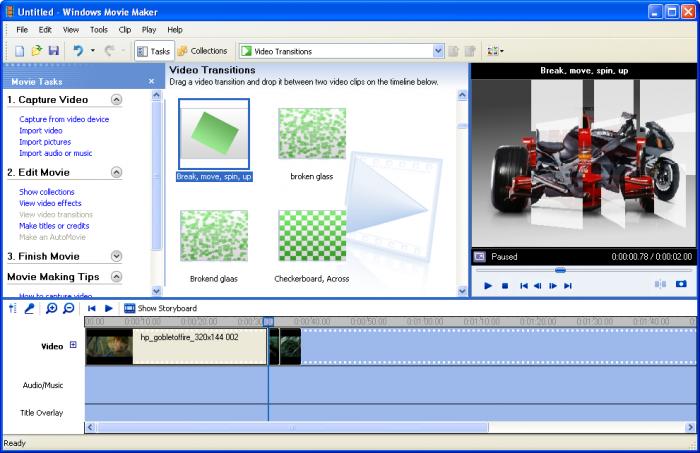Toggle the Collections pane button
The height and width of the screenshot is (453, 700).
pos(202,51)
